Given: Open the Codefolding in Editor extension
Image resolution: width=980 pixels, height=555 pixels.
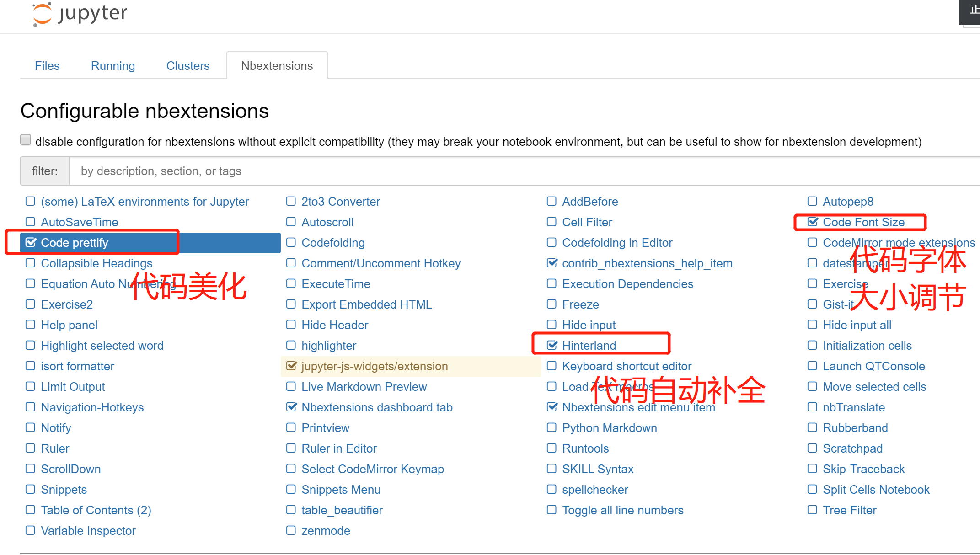Looking at the screenshot, I should (617, 243).
